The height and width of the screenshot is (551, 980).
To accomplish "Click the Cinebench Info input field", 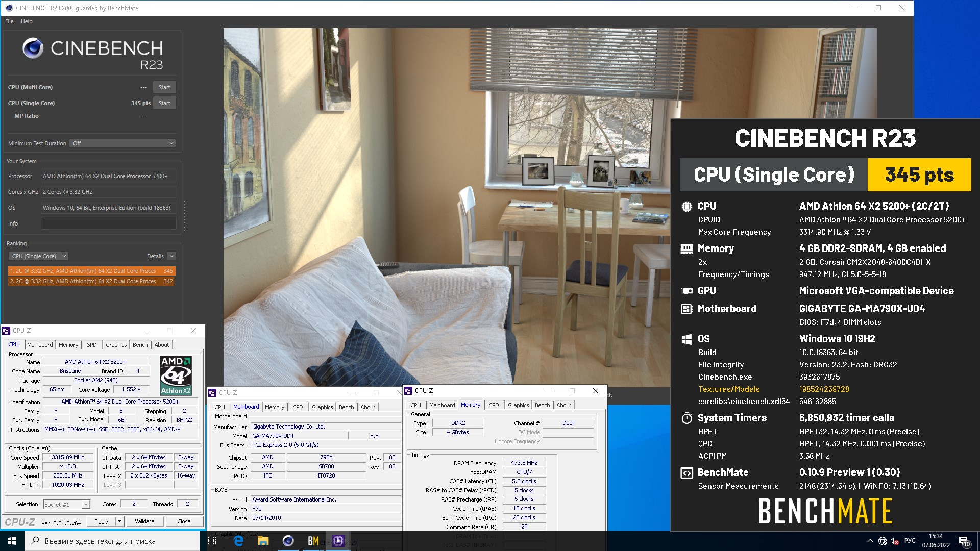I will 108,223.
